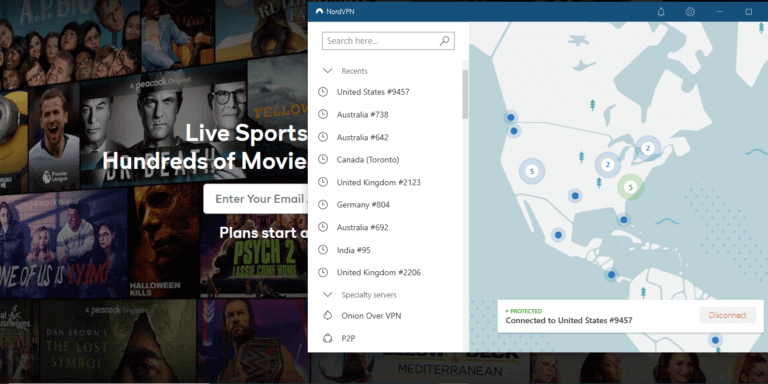Click Connected to United States #9457 status text
Viewport: 768px width, 384px height.
coord(569,321)
